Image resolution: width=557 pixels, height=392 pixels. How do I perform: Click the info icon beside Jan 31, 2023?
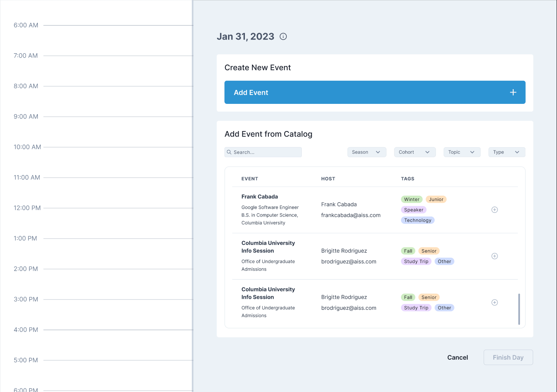pos(283,36)
